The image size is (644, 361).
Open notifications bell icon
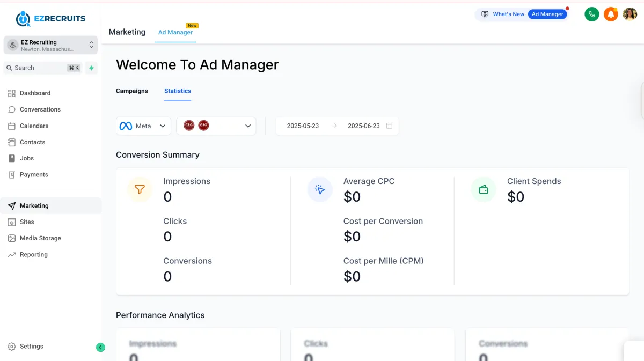(611, 14)
